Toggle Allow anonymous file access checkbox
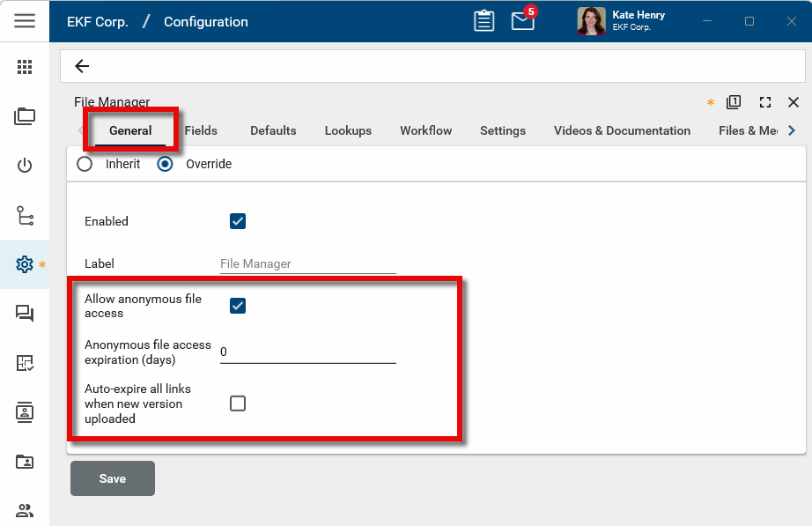This screenshot has height=526, width=812. coord(238,306)
